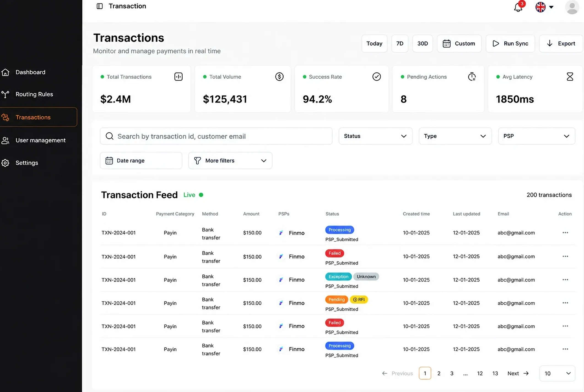Click the Previous page link
The image size is (584, 392).
[397, 373]
